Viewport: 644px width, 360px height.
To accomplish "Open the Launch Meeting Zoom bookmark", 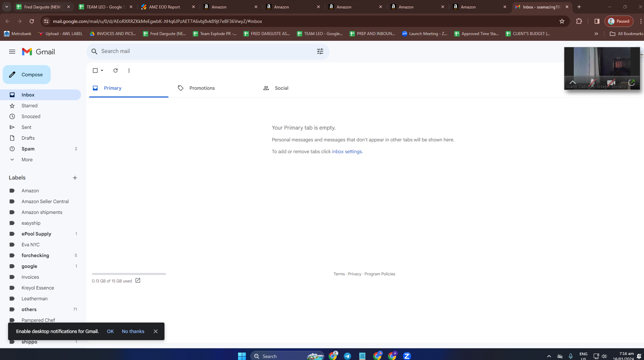I will pyautogui.click(x=424, y=34).
